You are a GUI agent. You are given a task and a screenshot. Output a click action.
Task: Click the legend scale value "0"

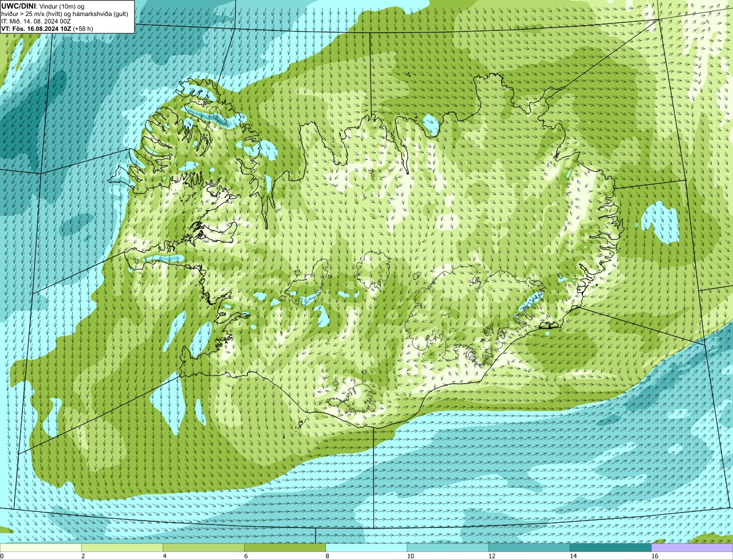[x=2, y=556]
